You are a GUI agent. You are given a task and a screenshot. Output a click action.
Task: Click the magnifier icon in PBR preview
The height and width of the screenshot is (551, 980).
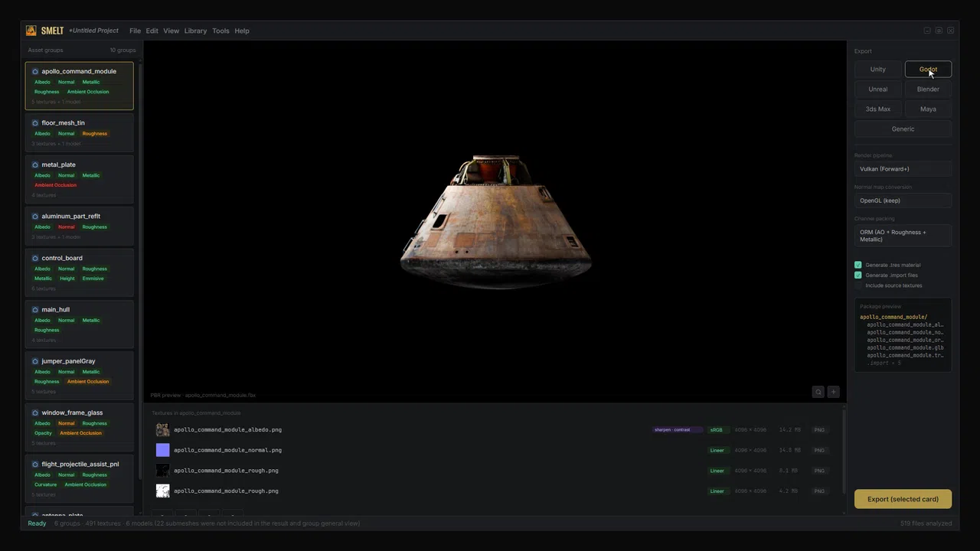click(818, 392)
